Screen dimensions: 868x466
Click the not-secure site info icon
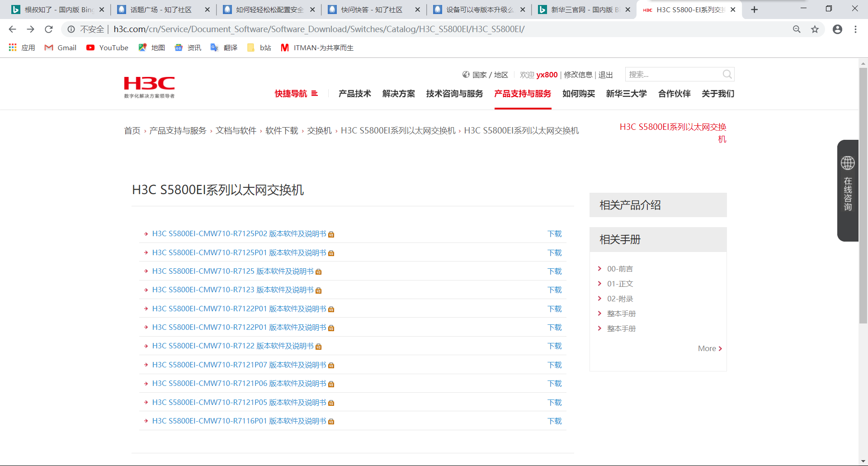point(71,29)
